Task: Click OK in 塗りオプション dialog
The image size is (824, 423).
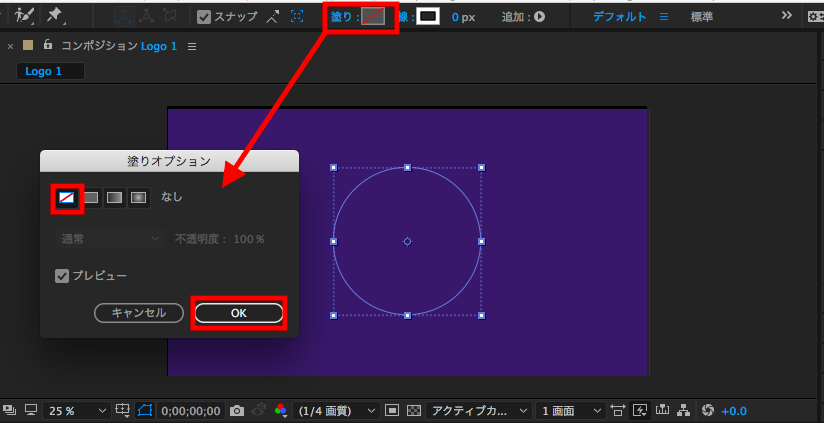Action: (239, 313)
